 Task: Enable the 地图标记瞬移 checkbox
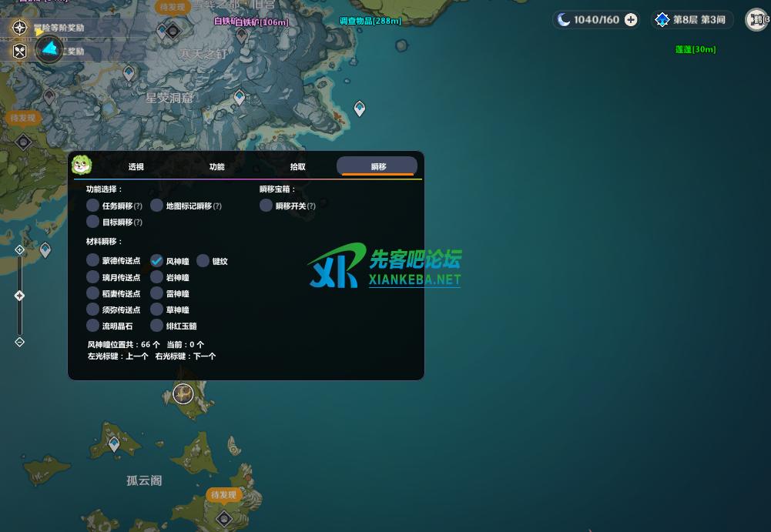click(157, 206)
